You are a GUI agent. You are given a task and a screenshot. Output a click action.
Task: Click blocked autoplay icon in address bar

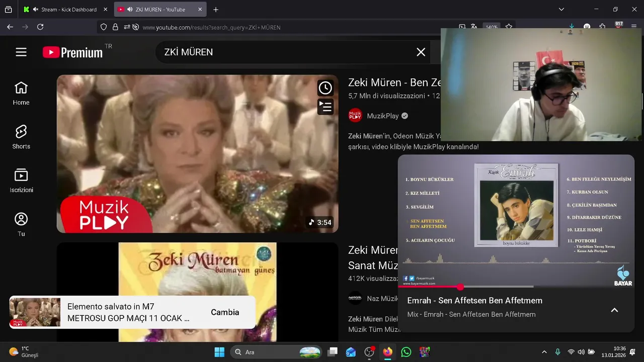135,27
